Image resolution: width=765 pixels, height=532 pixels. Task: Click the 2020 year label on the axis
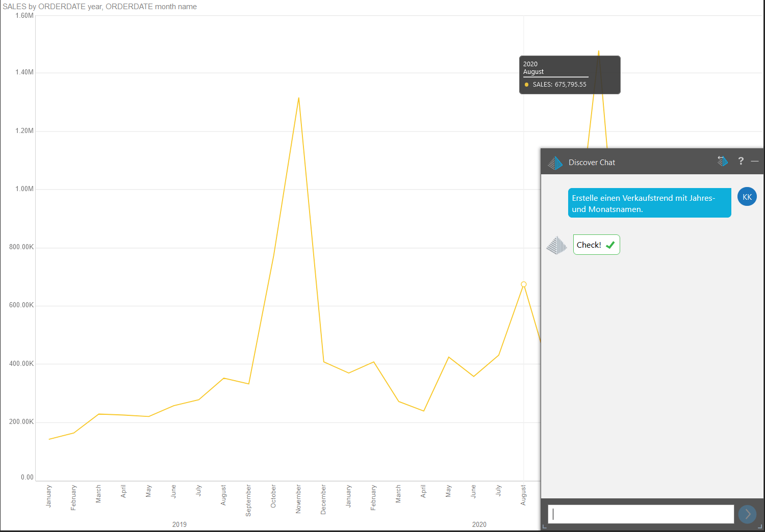[479, 524]
